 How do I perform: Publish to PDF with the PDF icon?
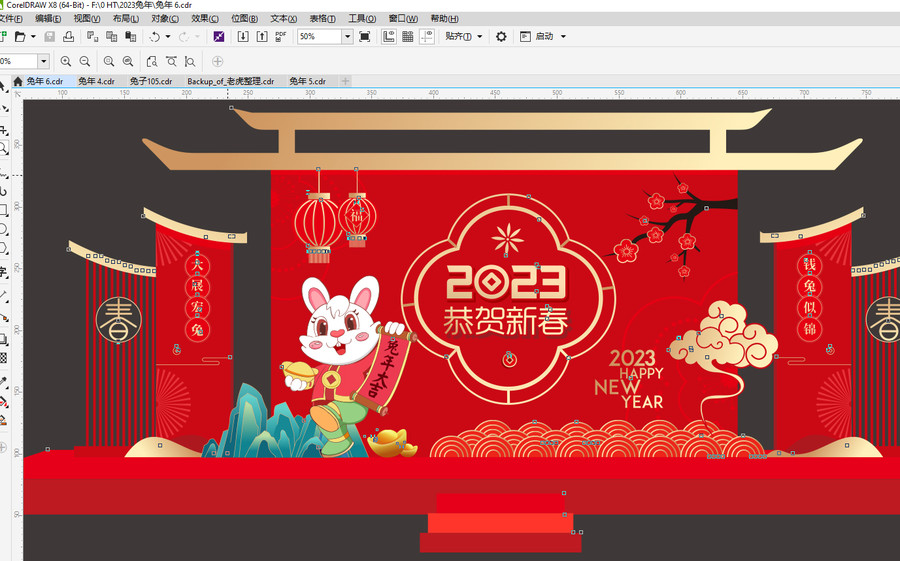click(x=281, y=37)
